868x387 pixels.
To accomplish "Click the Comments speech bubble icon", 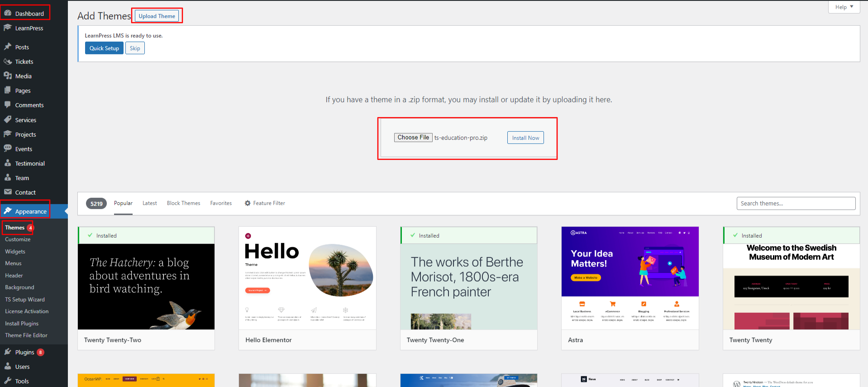I will [8, 105].
